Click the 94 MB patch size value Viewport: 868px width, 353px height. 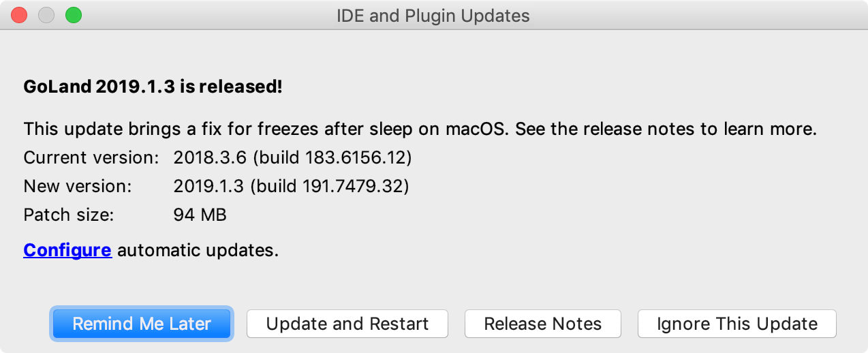tap(200, 215)
